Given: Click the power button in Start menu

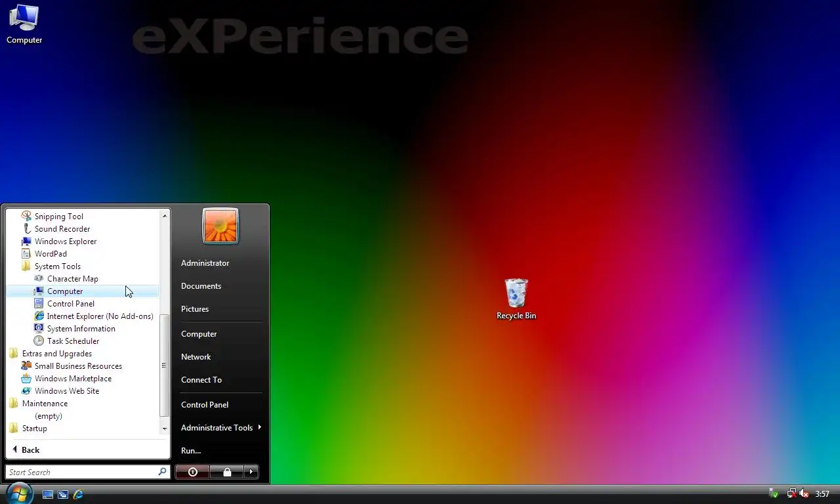Looking at the screenshot, I should click(192, 472).
